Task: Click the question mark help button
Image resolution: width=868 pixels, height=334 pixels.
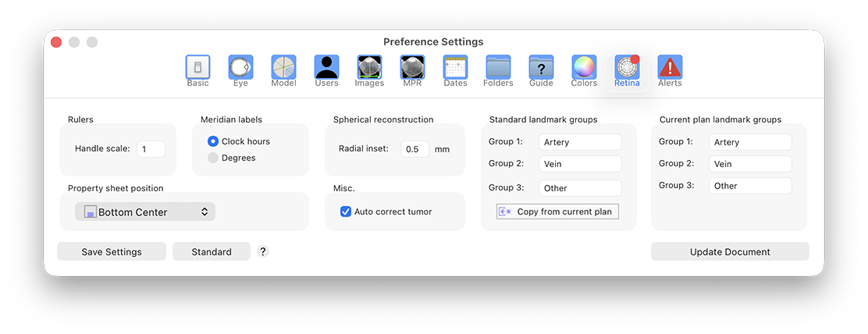Action: tap(263, 251)
